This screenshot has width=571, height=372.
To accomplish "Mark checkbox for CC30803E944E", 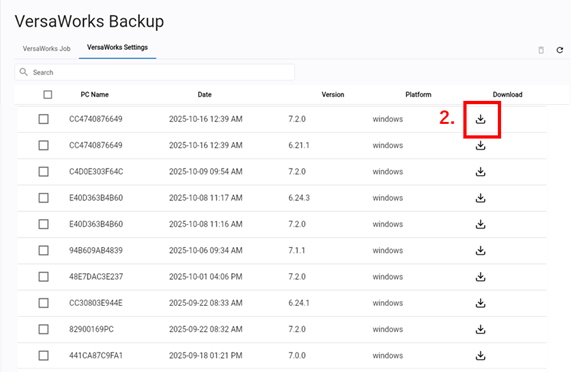I will click(44, 303).
